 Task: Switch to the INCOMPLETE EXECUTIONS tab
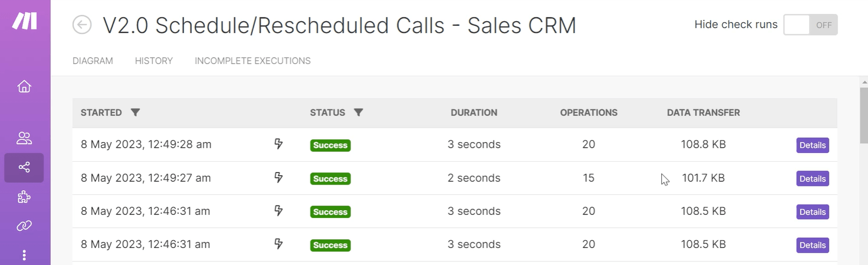click(x=253, y=61)
